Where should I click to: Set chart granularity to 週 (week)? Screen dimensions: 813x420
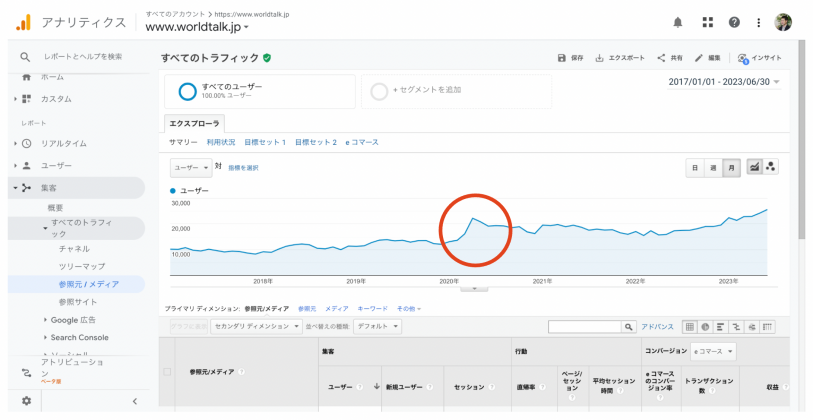pyautogui.click(x=713, y=167)
